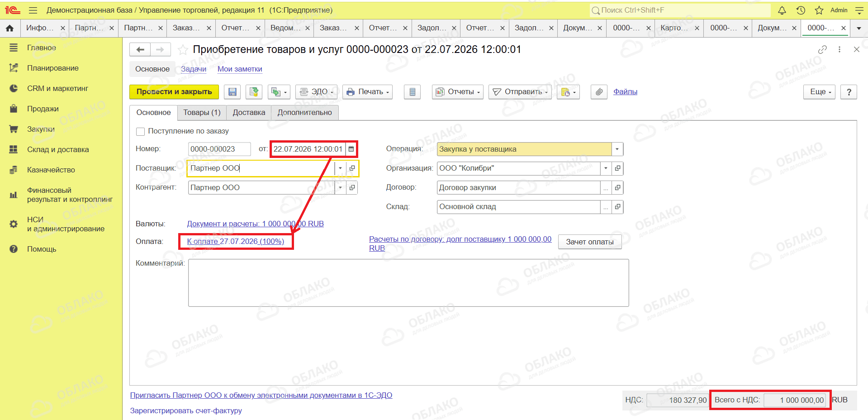Open CRM и маркетинг section
The image size is (868, 420).
(57, 88)
